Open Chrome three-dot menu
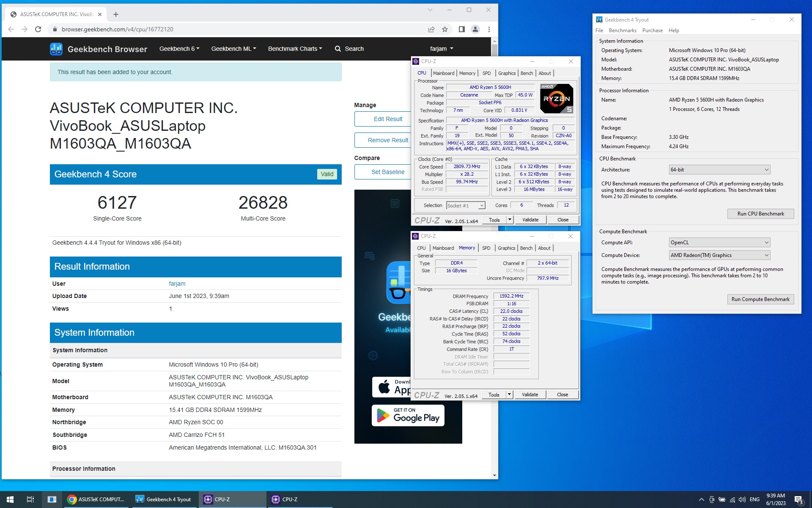Screen dimensions: 812x508 pos(489,29)
